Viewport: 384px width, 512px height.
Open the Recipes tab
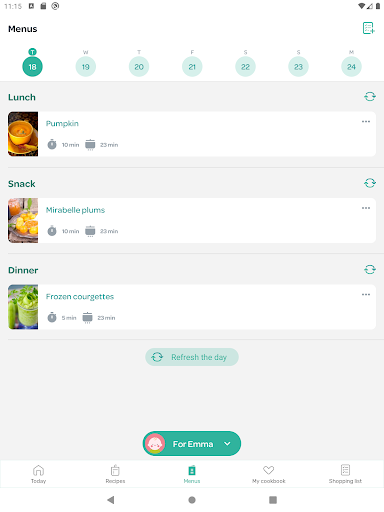click(x=115, y=474)
